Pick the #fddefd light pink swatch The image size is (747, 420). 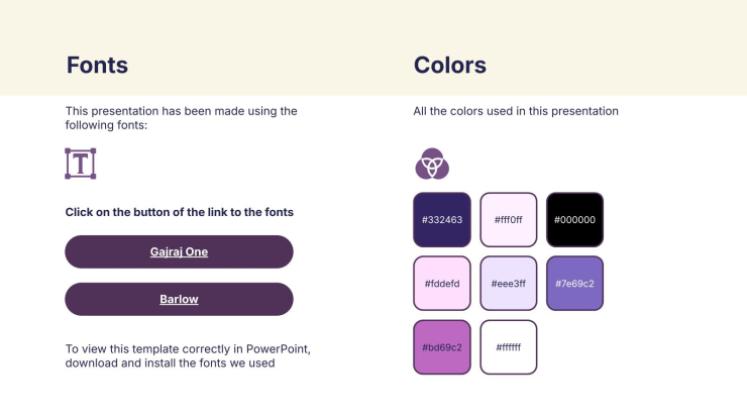click(442, 283)
